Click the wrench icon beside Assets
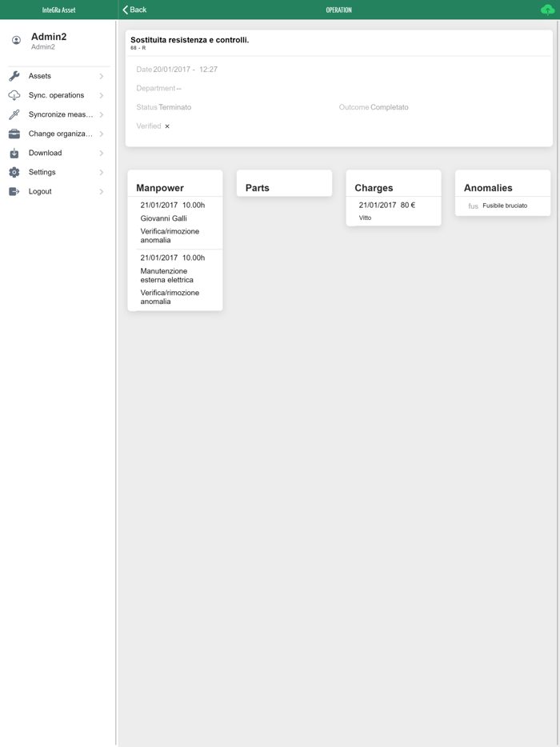This screenshot has height=747, width=560. point(14,76)
